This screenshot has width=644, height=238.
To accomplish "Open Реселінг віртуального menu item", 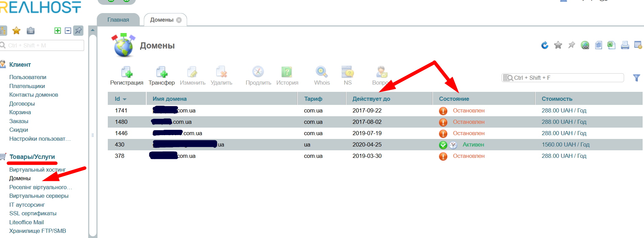I will click(41, 187).
